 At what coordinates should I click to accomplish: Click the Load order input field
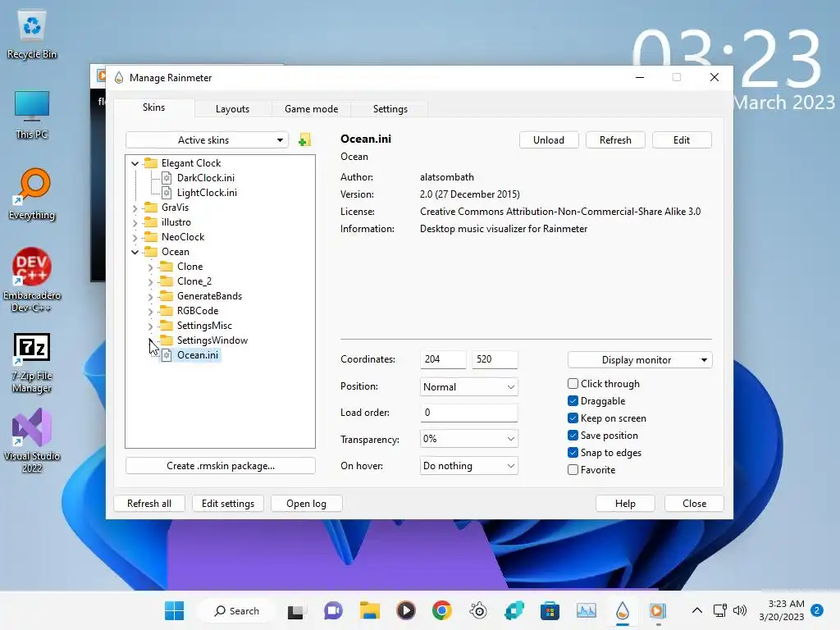click(x=468, y=413)
